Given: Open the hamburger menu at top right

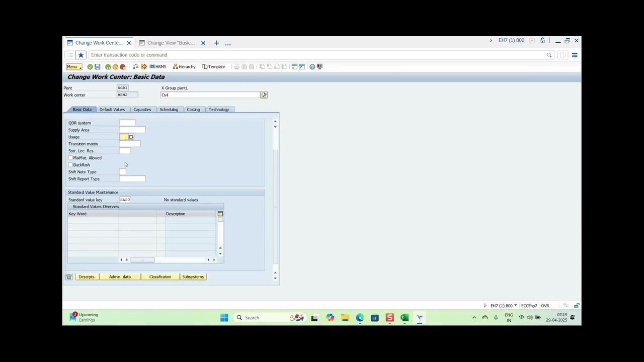Looking at the screenshot, I should click(x=575, y=55).
